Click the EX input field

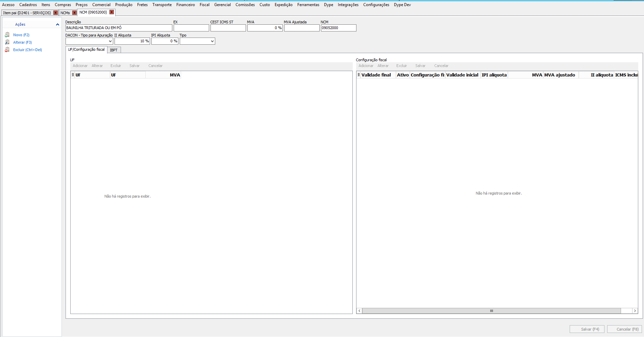(191, 28)
